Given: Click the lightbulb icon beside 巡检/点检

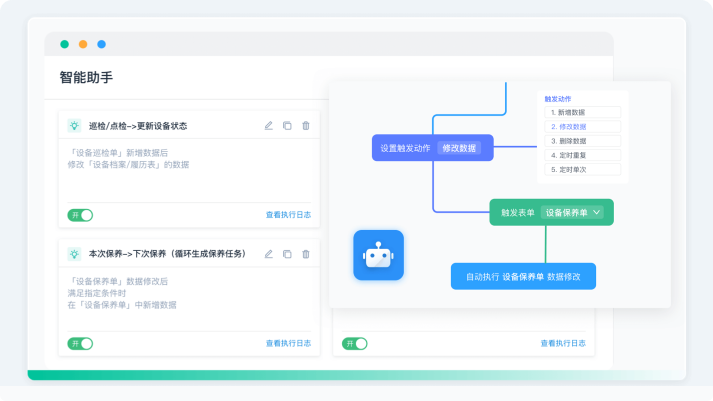Looking at the screenshot, I should coord(74,125).
